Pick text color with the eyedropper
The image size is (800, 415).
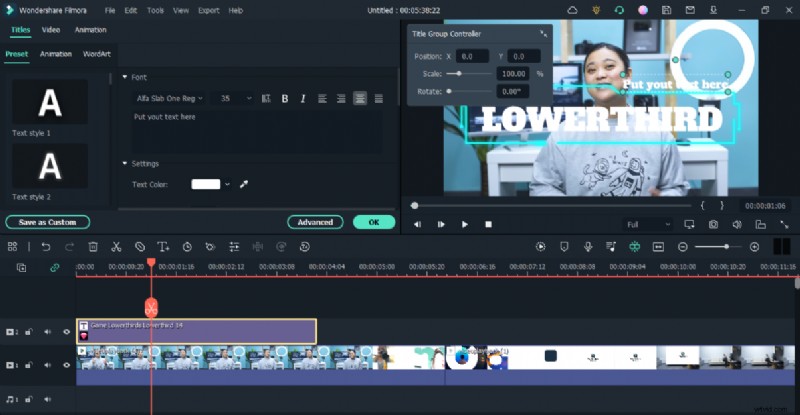click(243, 184)
